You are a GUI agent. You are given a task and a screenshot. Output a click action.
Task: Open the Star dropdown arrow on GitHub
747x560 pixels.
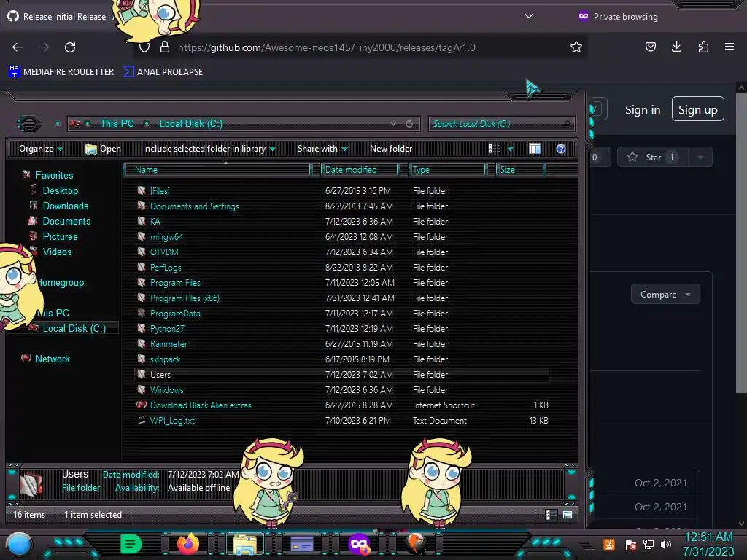click(700, 157)
